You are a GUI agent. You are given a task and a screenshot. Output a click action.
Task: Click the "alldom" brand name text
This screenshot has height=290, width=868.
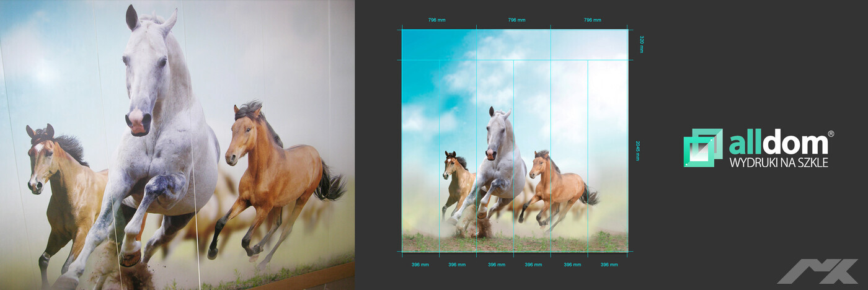778,143
